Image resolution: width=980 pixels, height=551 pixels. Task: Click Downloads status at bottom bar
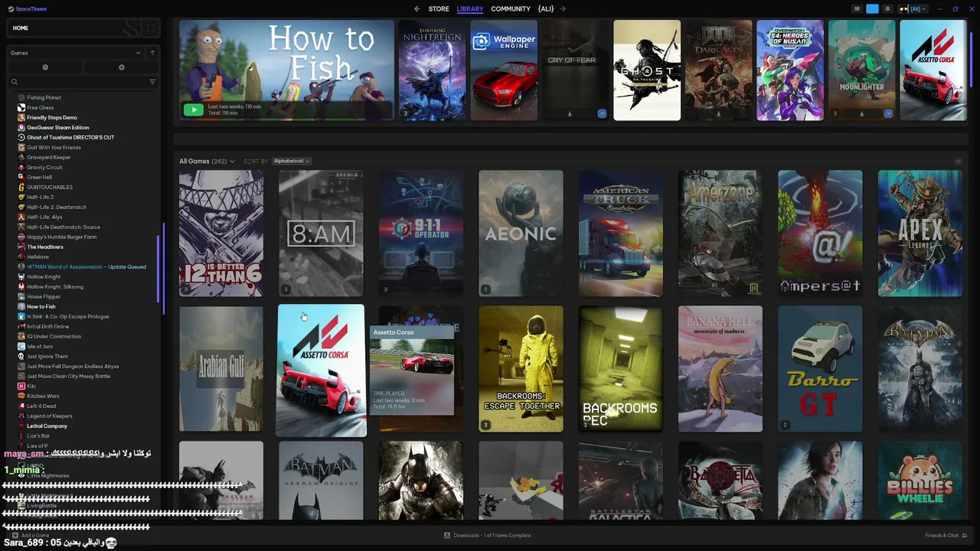coord(488,536)
